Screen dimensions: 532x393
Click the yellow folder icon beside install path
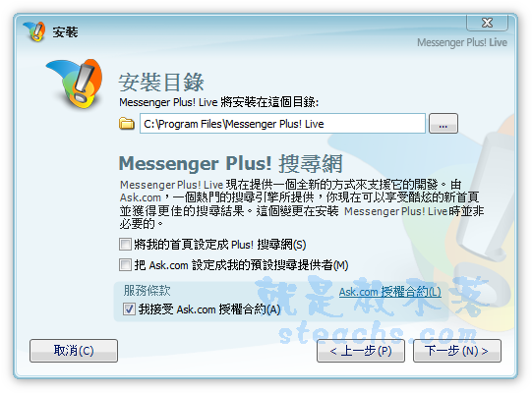click(127, 124)
